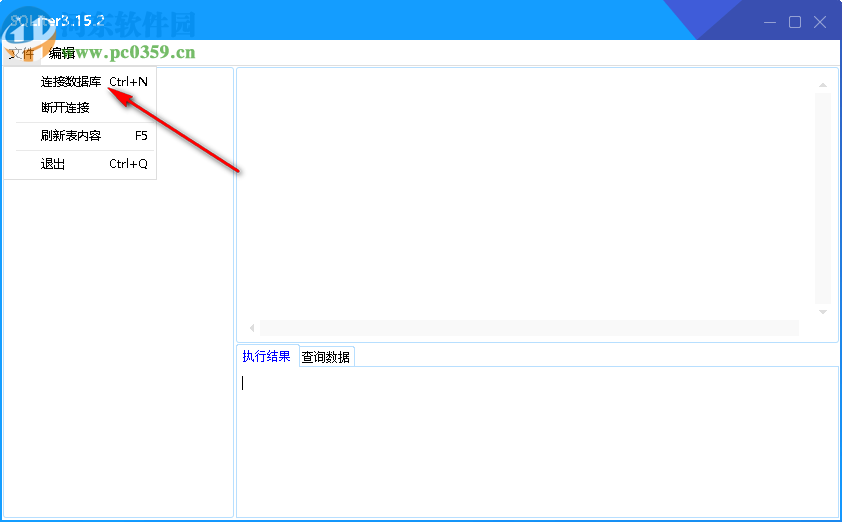
Task: Maximize the SQLiter window
Action: (795, 22)
